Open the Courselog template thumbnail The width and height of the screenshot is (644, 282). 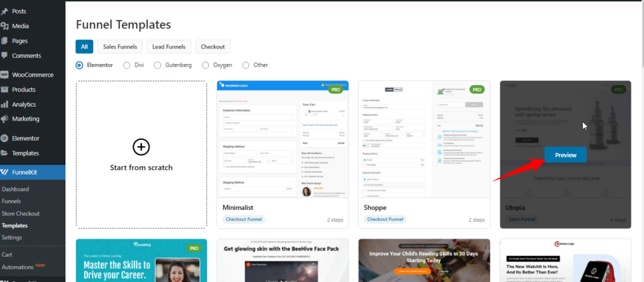coord(142,261)
